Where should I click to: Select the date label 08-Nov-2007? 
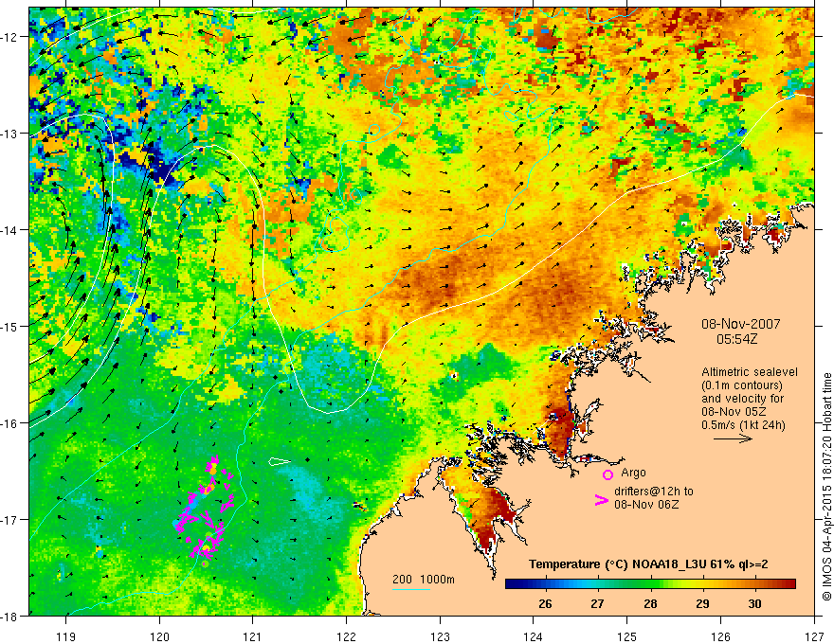[740, 324]
